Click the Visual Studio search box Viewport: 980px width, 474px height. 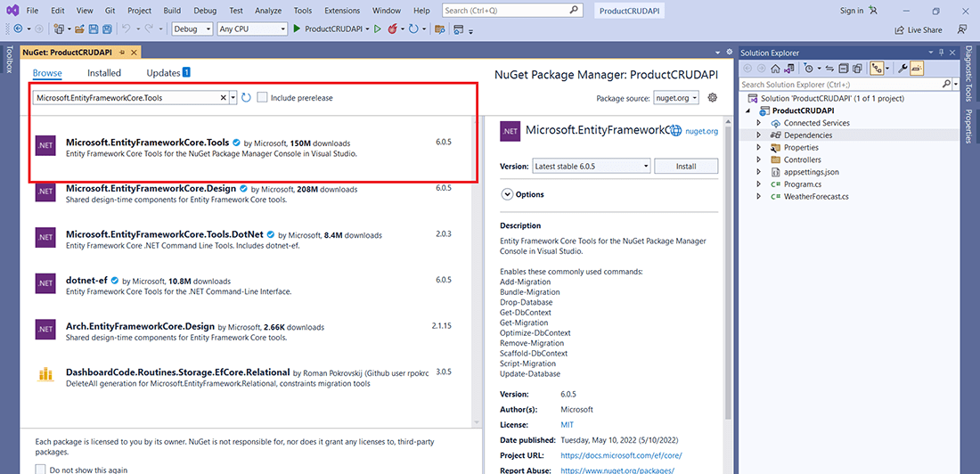(x=512, y=11)
